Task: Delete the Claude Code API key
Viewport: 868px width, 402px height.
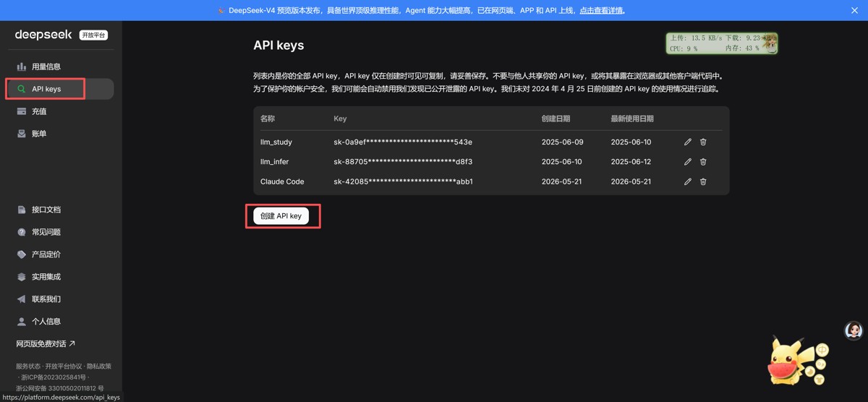Action: (x=703, y=181)
